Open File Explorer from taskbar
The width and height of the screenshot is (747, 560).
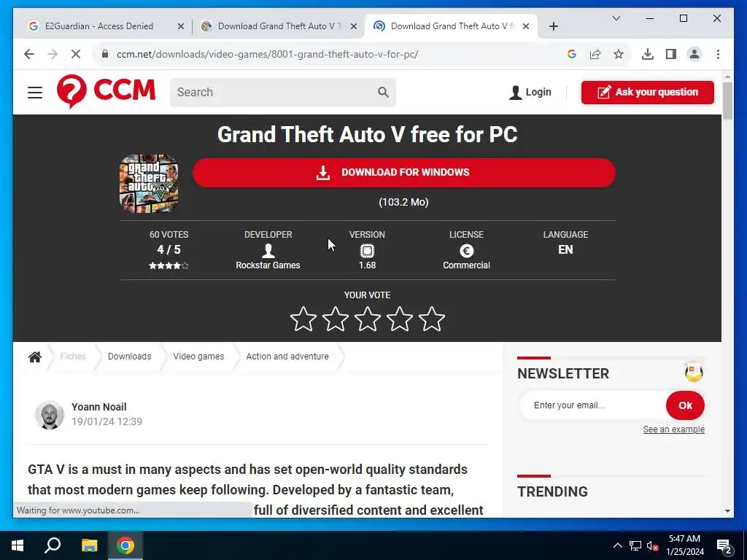89,545
